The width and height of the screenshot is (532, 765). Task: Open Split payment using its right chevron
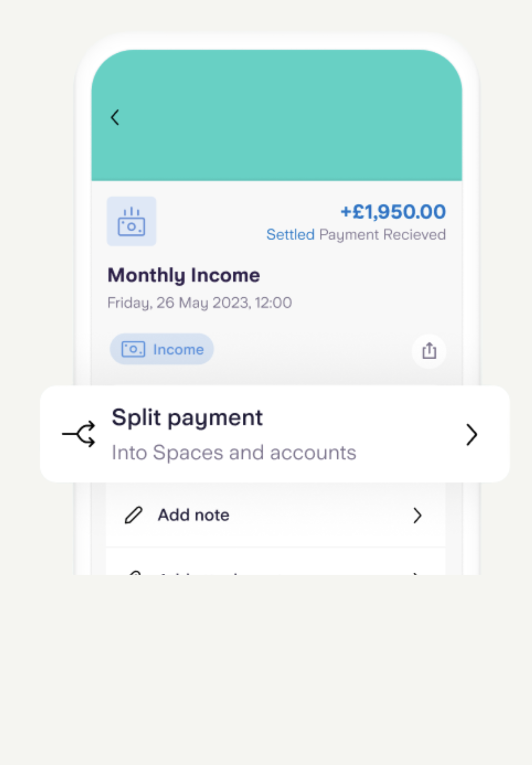[471, 434]
